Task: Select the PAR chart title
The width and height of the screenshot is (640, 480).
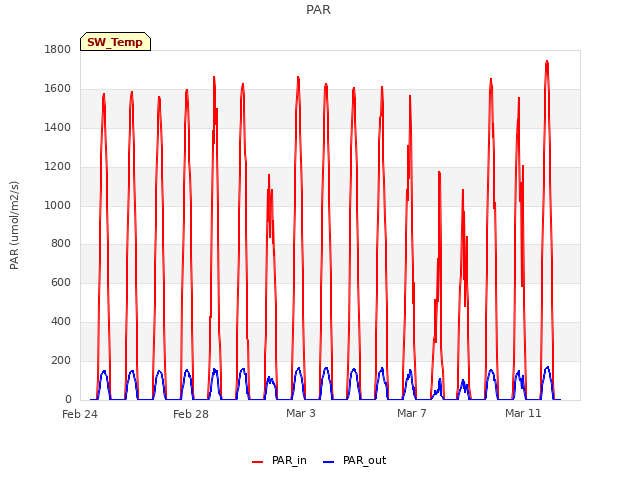Action: (318, 10)
